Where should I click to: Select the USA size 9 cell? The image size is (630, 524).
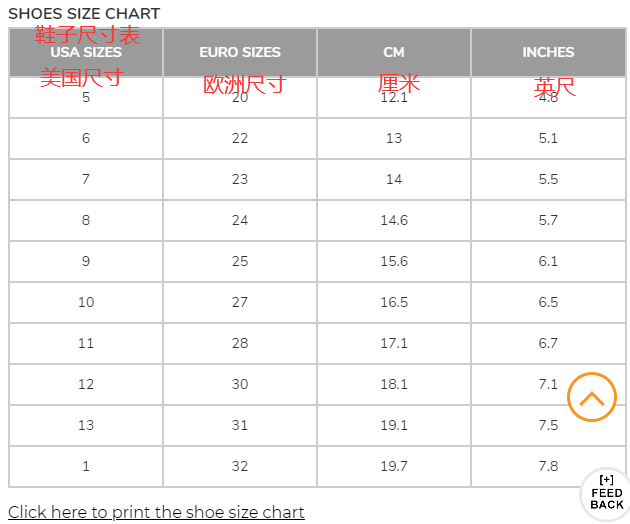coord(86,261)
